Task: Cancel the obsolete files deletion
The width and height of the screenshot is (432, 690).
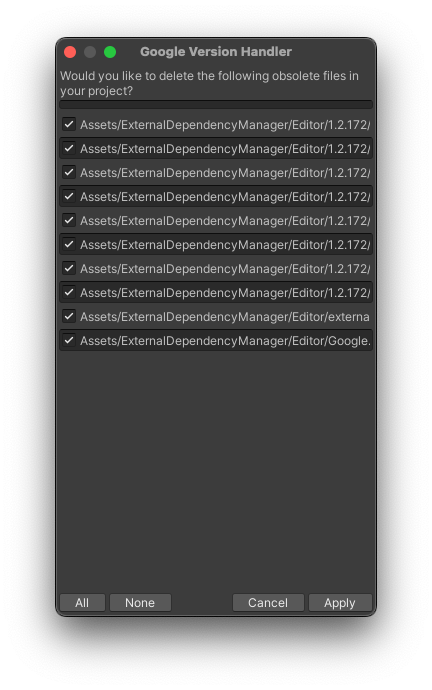Action: [268, 602]
